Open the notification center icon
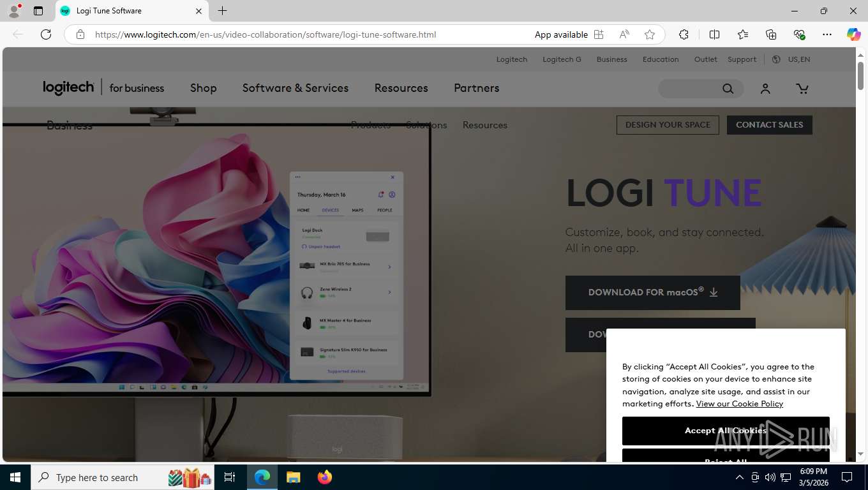The width and height of the screenshot is (868, 490). tap(847, 477)
